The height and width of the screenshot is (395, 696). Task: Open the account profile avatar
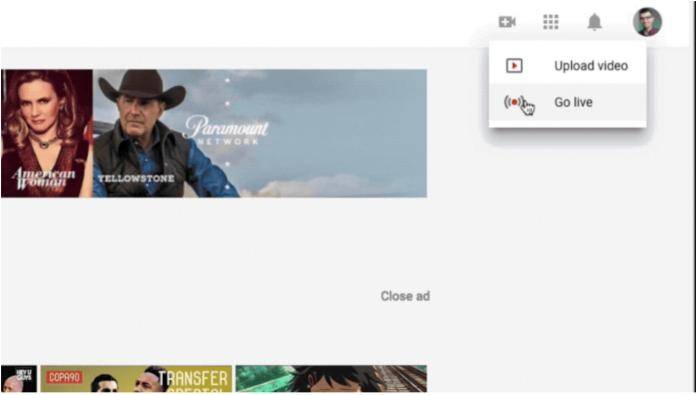coord(647,22)
